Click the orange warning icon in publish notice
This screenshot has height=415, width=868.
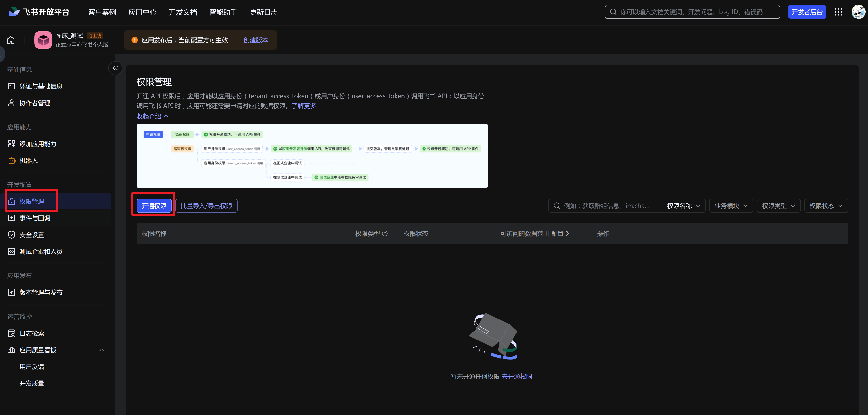134,40
